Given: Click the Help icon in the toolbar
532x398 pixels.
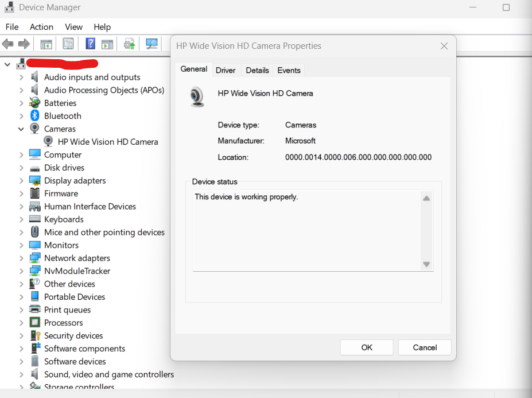Looking at the screenshot, I should tap(90, 44).
